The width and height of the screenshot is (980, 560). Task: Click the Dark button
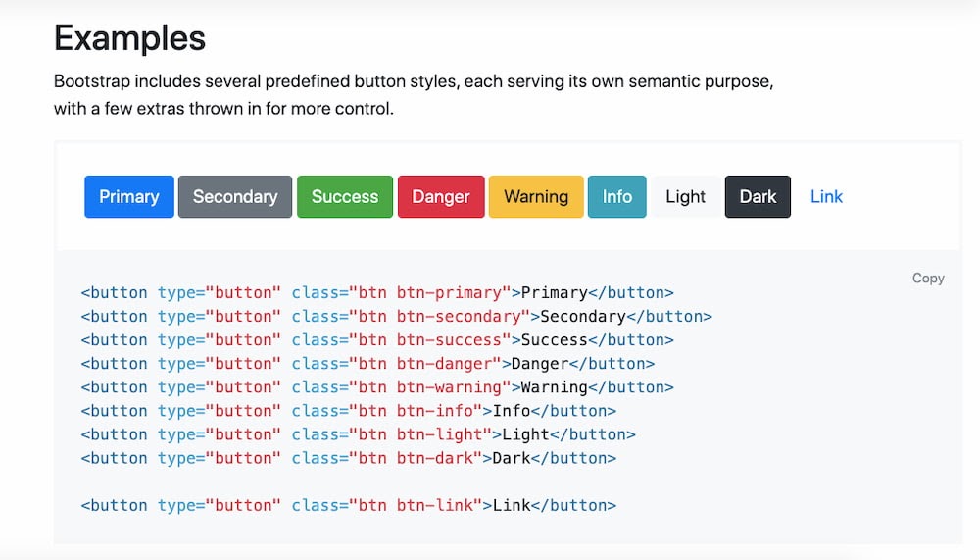coord(758,196)
